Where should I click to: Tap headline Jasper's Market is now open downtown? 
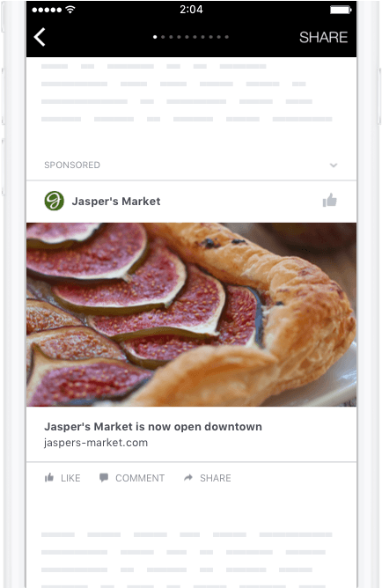tap(153, 426)
